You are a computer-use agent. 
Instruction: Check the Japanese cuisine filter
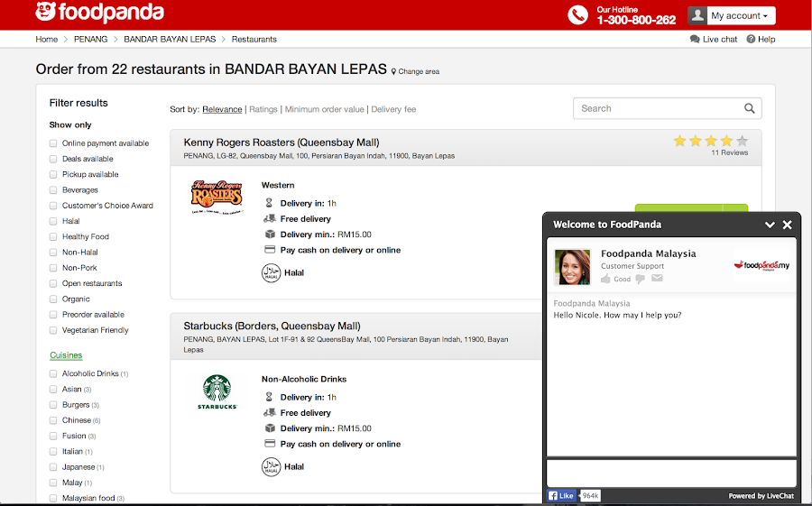[x=53, y=466]
